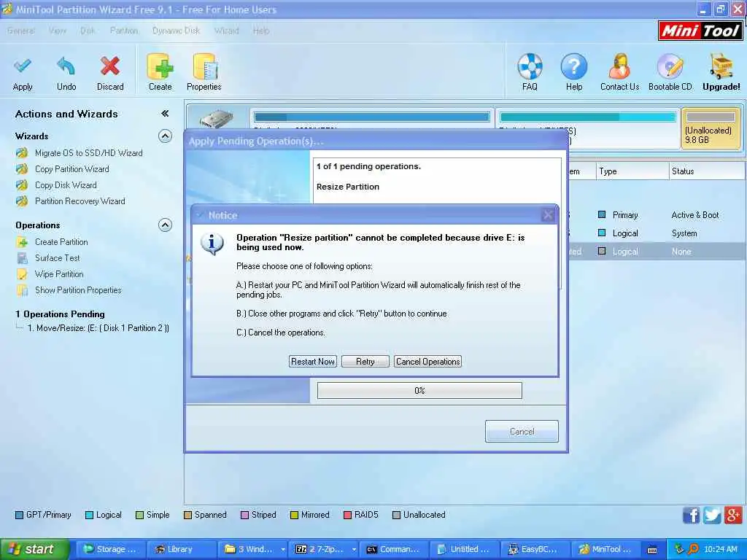The width and height of the screenshot is (747, 560).
Task: Click the Start button
Action: [35, 550]
